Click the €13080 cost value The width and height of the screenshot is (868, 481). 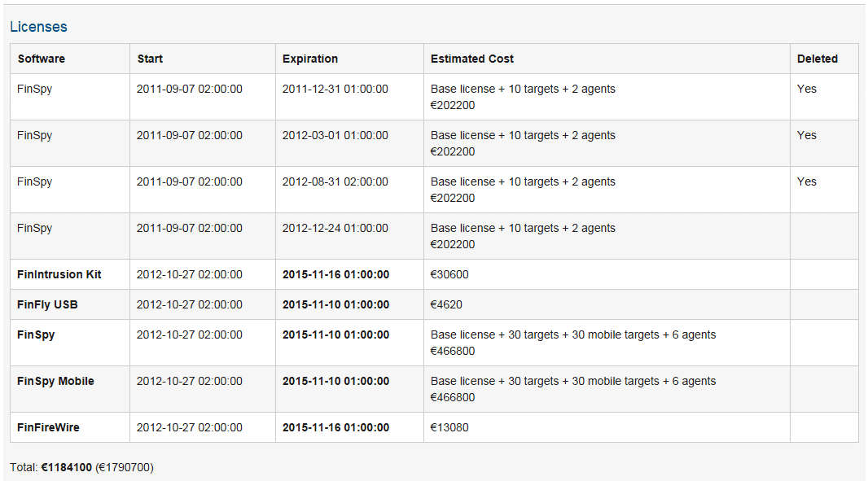point(449,427)
